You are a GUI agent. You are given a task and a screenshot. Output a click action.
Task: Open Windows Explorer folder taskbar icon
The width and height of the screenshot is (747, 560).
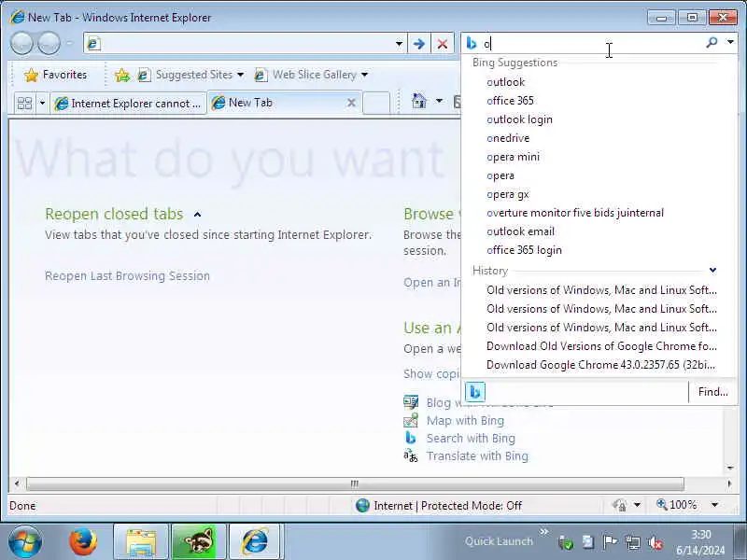tap(141, 542)
